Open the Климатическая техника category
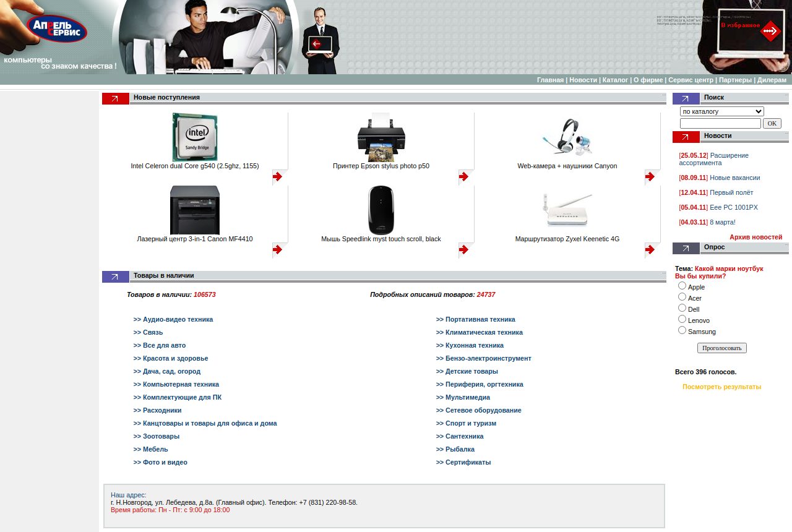The width and height of the screenshot is (792, 532). click(480, 332)
